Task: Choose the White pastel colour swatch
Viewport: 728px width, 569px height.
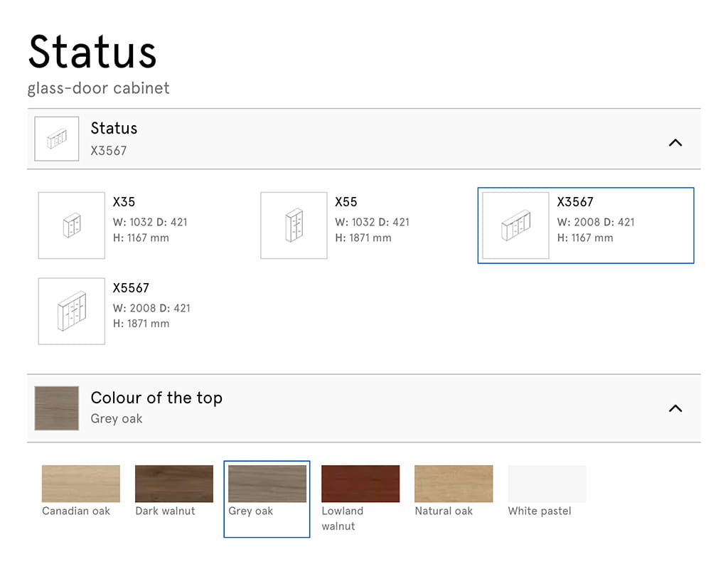Action: [547, 484]
